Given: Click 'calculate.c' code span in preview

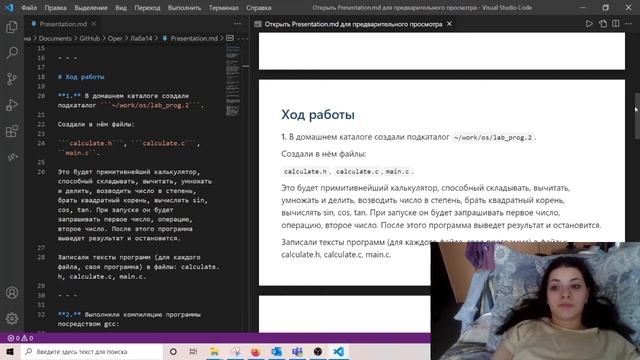Looking at the screenshot, I should point(357,171).
